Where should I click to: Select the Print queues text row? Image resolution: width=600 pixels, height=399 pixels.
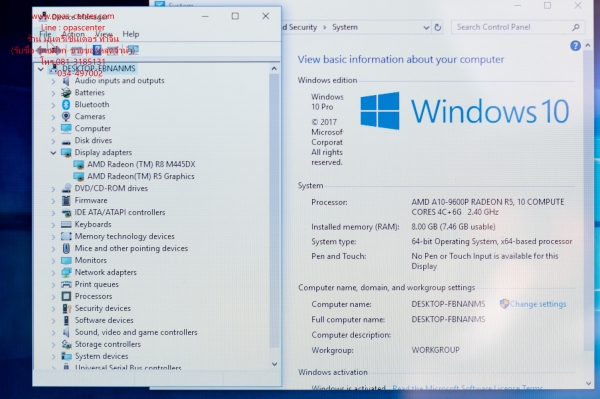[97, 284]
